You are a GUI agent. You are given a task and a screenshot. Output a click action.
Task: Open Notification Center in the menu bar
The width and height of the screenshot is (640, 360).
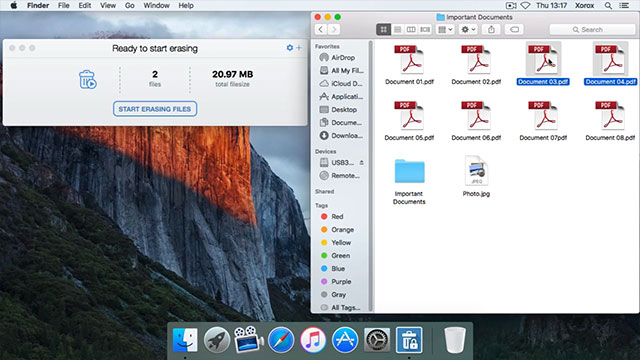coord(624,5)
